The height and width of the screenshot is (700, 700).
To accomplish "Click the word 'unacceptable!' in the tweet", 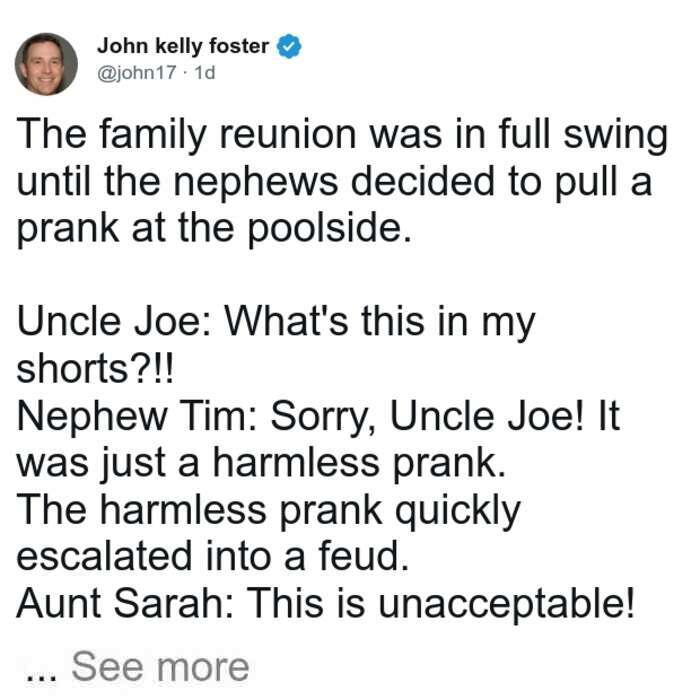I will point(506,606).
